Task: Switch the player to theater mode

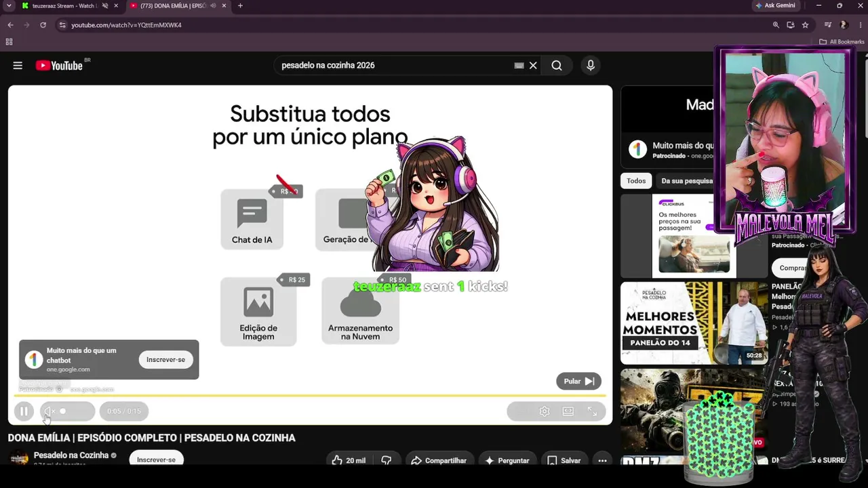Action: 568,411
